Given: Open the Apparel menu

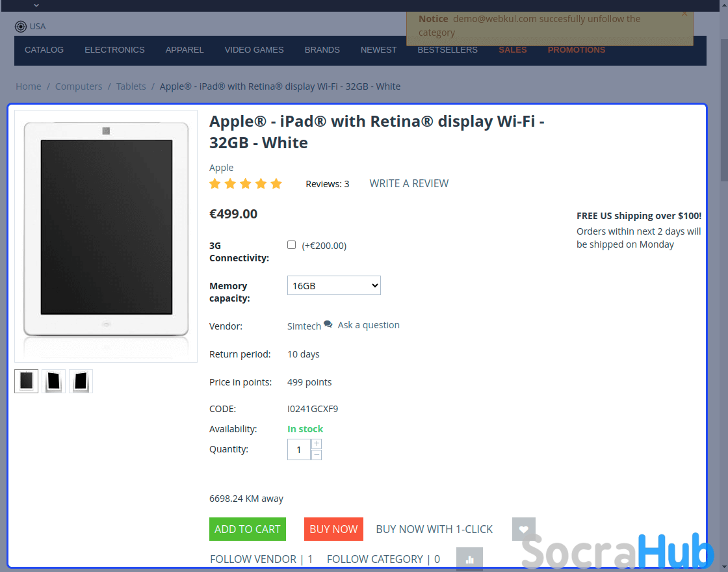Looking at the screenshot, I should 185,49.
